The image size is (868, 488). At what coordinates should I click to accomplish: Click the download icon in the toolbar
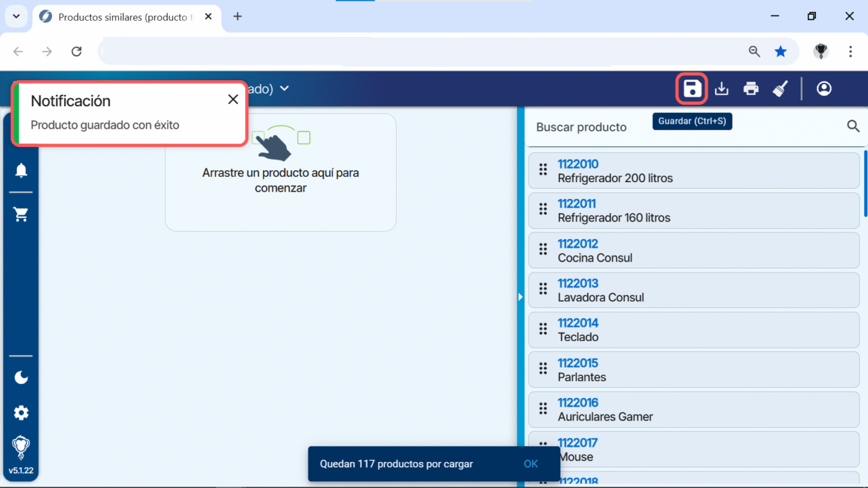click(722, 89)
